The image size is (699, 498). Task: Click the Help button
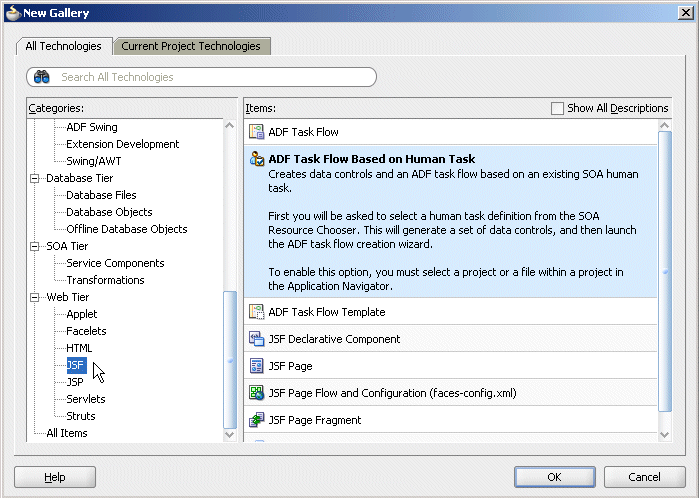click(55, 477)
